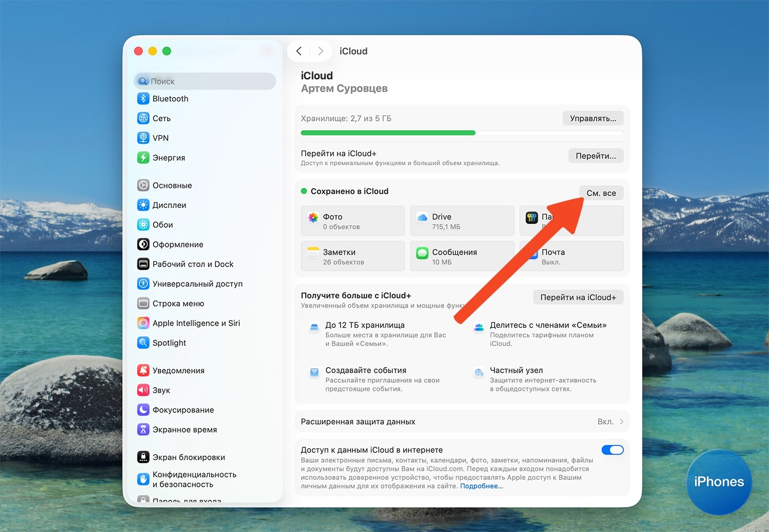
Task: Open Расширенная защита данных chevron row
Action: [x=462, y=422]
